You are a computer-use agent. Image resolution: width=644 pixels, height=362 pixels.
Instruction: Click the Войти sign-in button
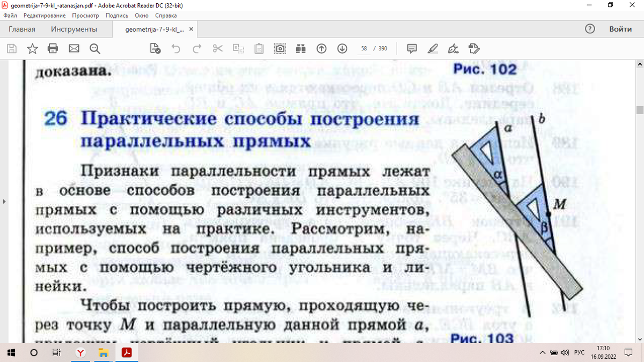[x=620, y=29]
